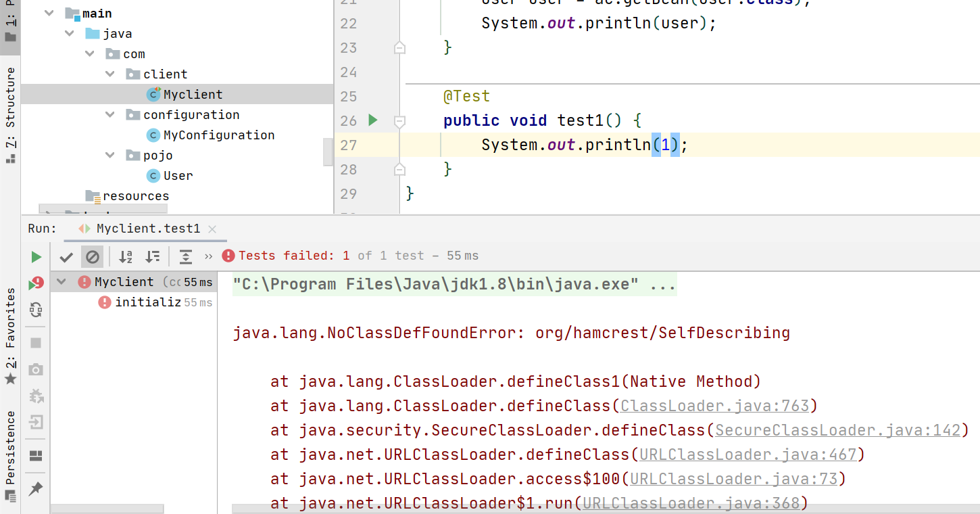Click the NoClassDefFoundError message line

tap(511, 333)
